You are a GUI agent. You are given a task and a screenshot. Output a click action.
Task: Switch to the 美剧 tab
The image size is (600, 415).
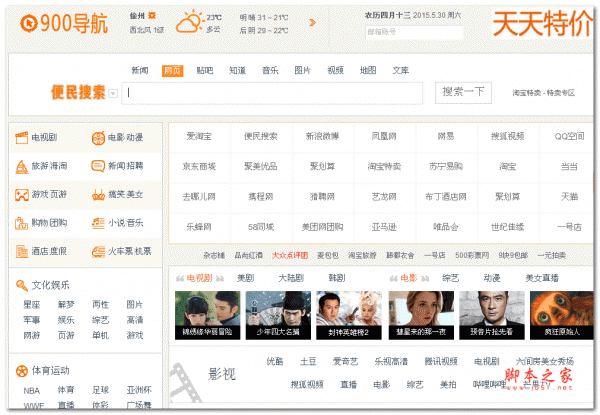245,278
